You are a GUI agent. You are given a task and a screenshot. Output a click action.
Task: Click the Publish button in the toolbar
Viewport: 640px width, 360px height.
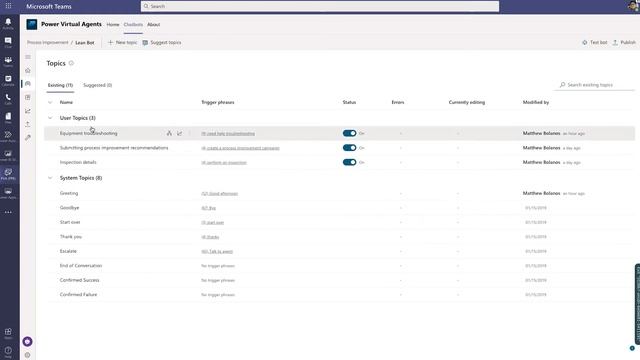tap(624, 42)
